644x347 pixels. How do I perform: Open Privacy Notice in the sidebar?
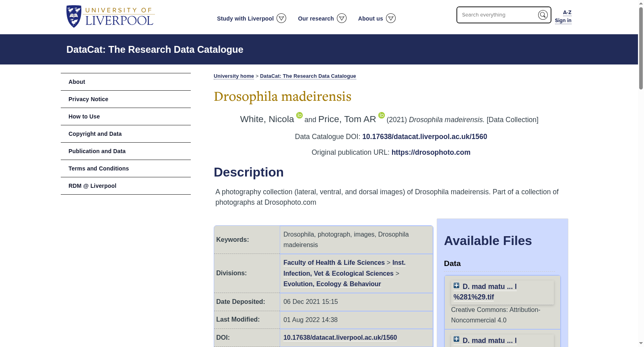pos(126,99)
